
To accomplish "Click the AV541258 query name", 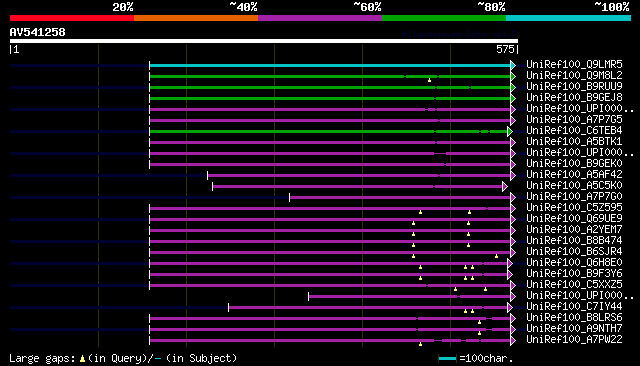I will point(38,32).
